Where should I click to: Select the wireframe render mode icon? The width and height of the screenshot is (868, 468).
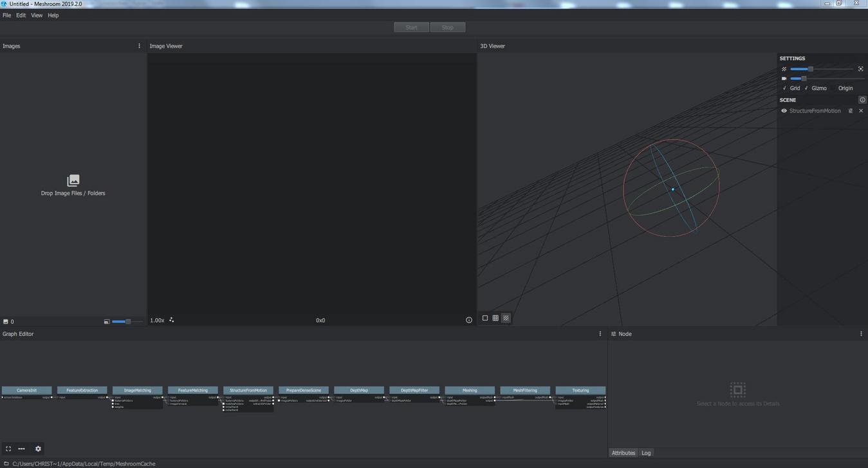(495, 318)
